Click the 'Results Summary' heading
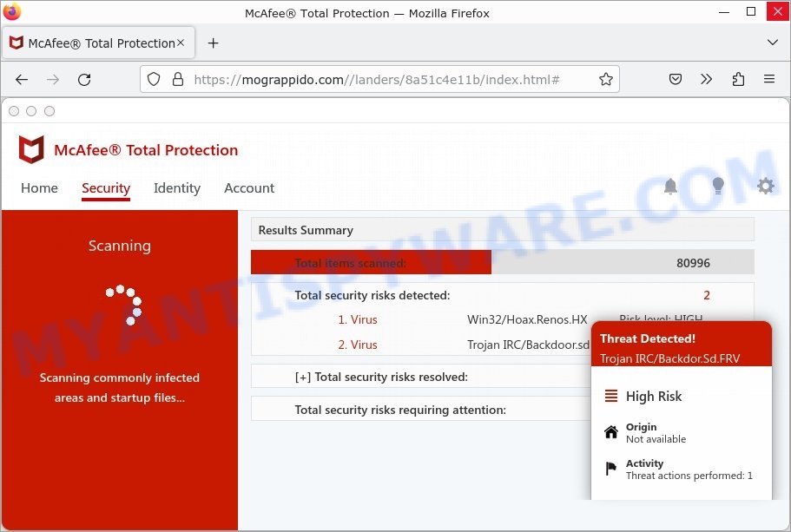Screen dimensions: 791x532 pyautogui.click(x=306, y=230)
